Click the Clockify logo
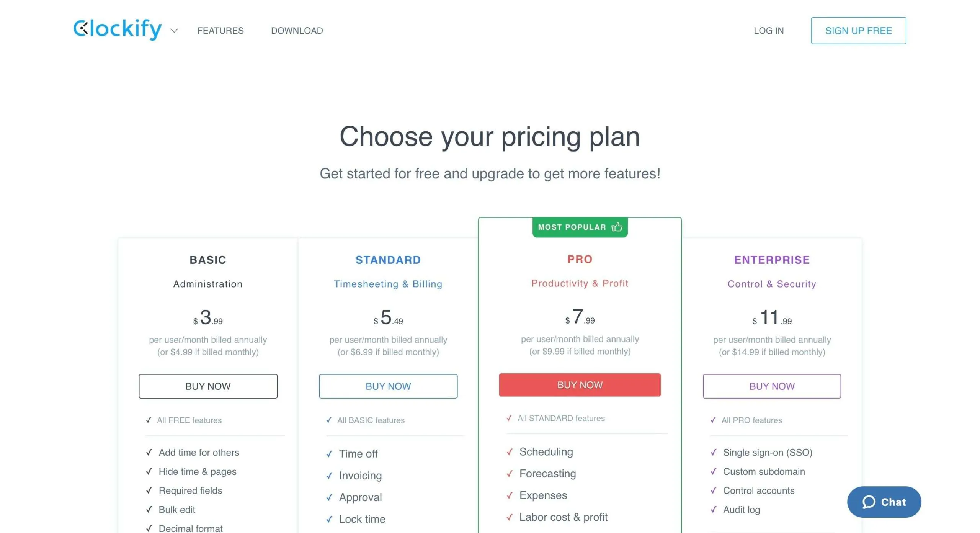Image resolution: width=980 pixels, height=533 pixels. point(118,29)
